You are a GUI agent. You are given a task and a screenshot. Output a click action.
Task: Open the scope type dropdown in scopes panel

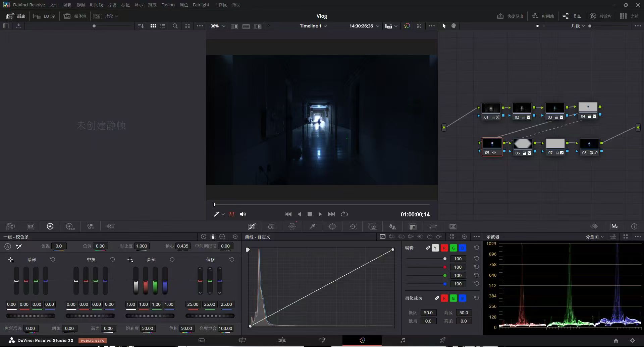tap(595, 237)
